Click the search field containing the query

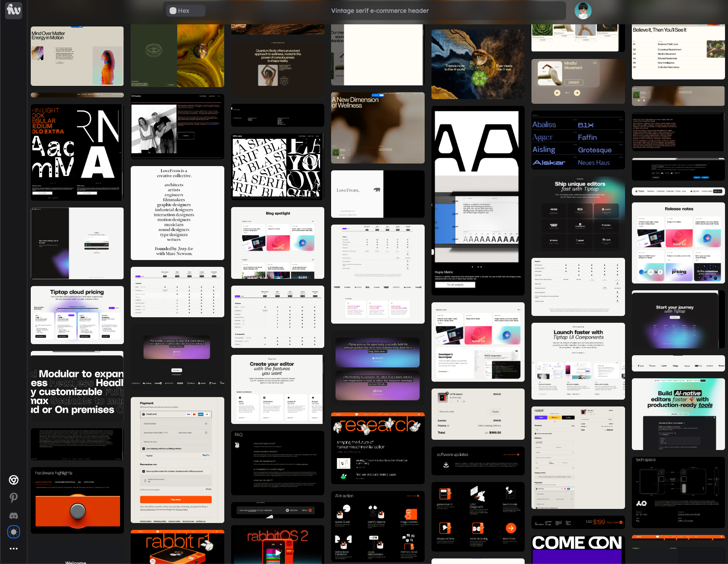pos(379,11)
